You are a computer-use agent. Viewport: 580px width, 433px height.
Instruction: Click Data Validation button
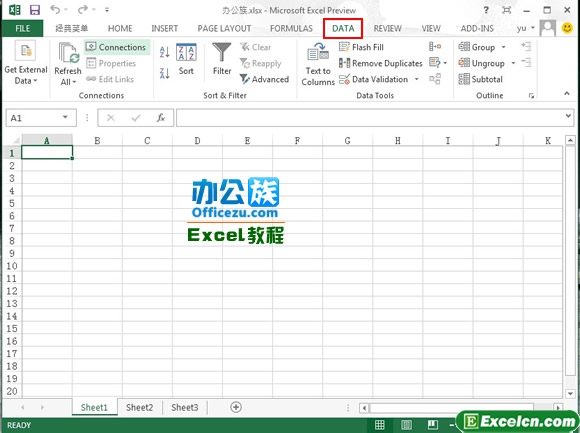(x=374, y=79)
